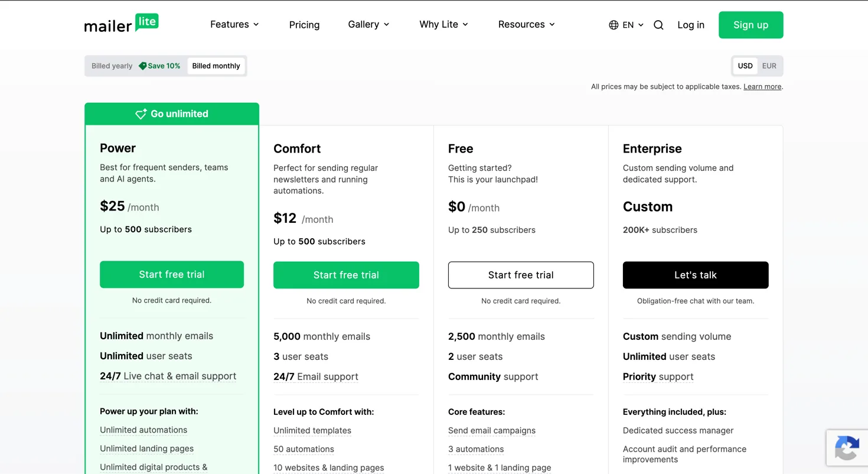Click the $12 /month price
The image size is (868, 474).
pos(303,219)
